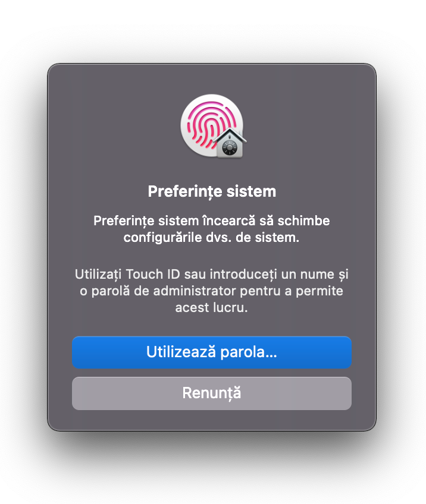This screenshot has width=426, height=504.
Task: Click the pink Touch ID fingerprint icon
Action: [x=211, y=125]
